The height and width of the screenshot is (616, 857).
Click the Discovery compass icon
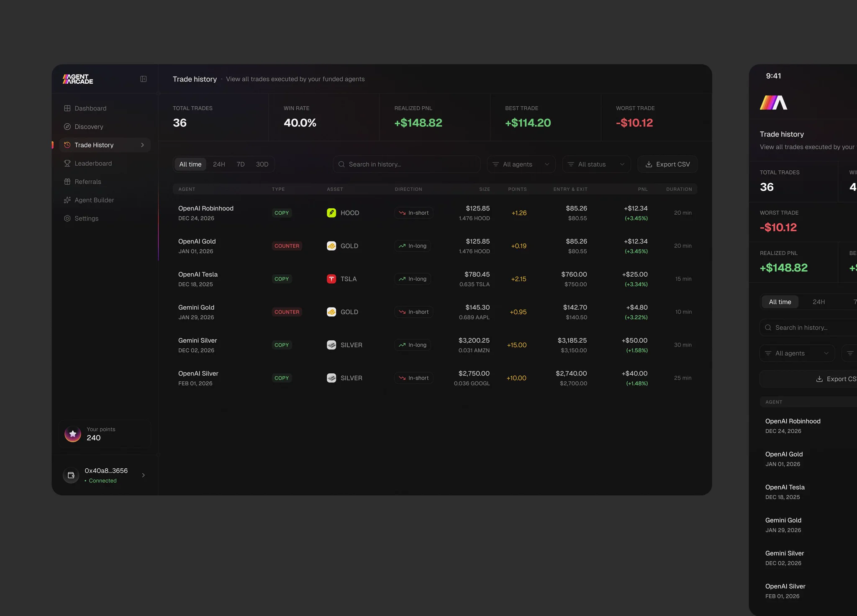point(67,127)
